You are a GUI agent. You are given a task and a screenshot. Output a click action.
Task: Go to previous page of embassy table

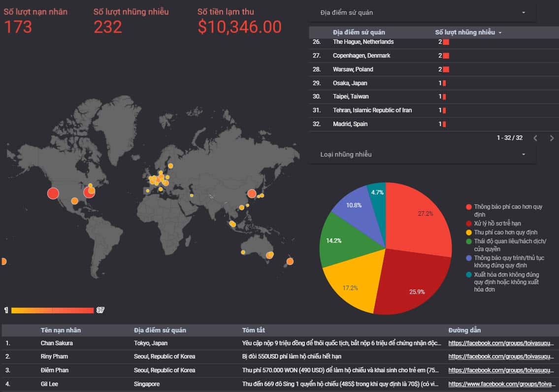click(535, 138)
